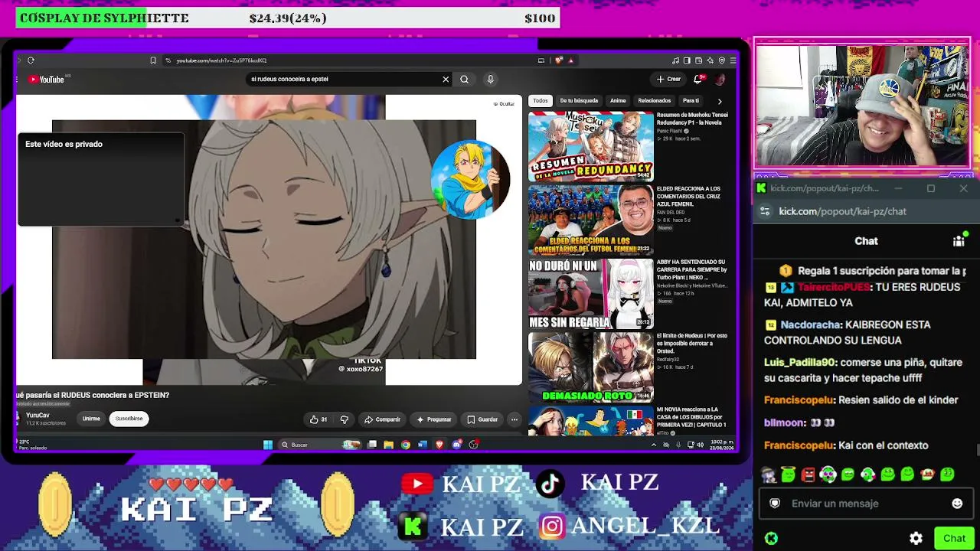
Task: Open YouTube notifications bell
Action: pyautogui.click(x=698, y=79)
